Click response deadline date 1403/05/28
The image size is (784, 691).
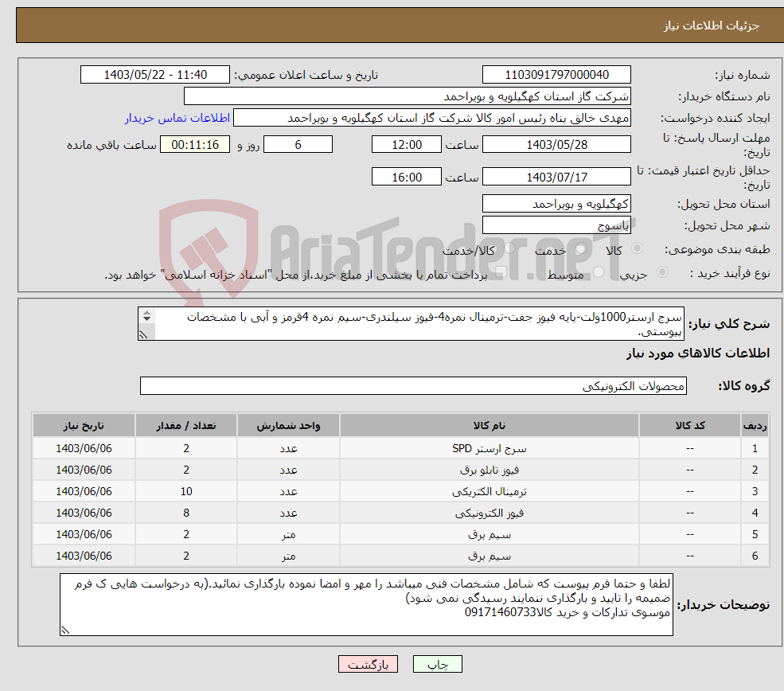[556, 145]
